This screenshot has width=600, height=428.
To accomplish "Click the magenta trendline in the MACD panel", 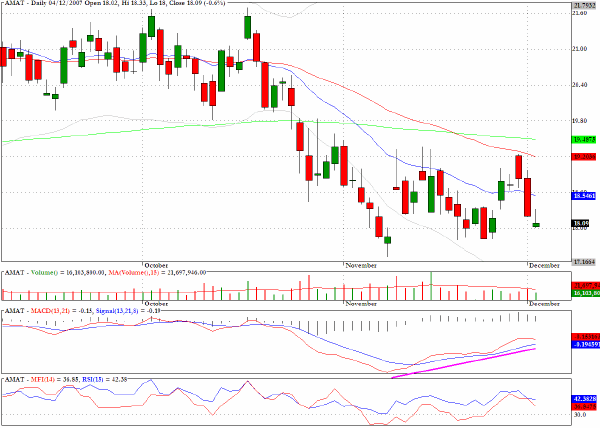I will [463, 363].
